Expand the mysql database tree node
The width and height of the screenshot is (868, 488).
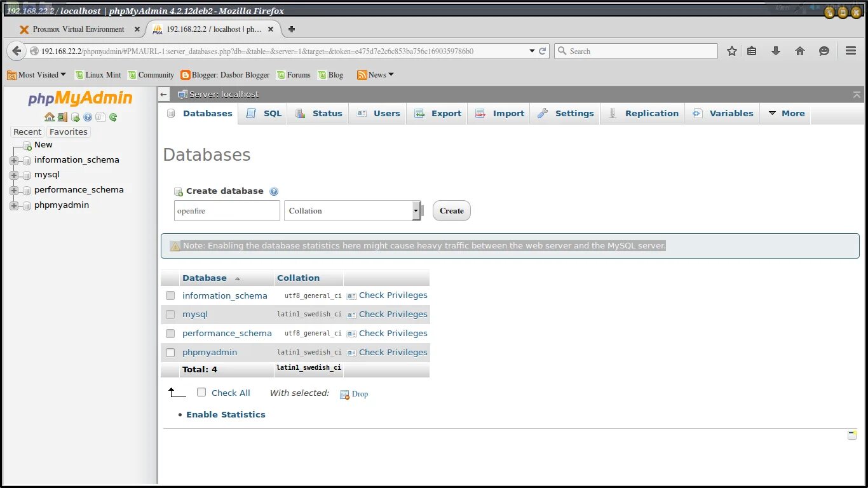click(x=13, y=175)
